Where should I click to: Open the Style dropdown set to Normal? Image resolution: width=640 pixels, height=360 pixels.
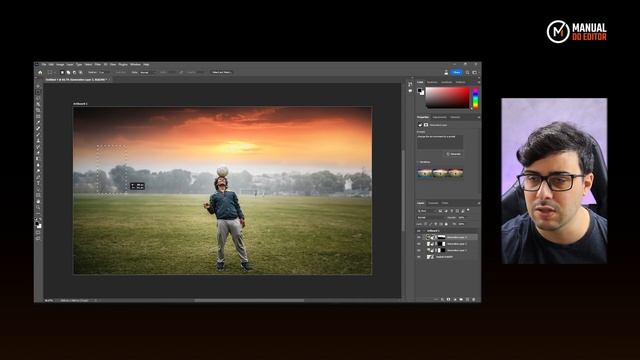(x=147, y=72)
